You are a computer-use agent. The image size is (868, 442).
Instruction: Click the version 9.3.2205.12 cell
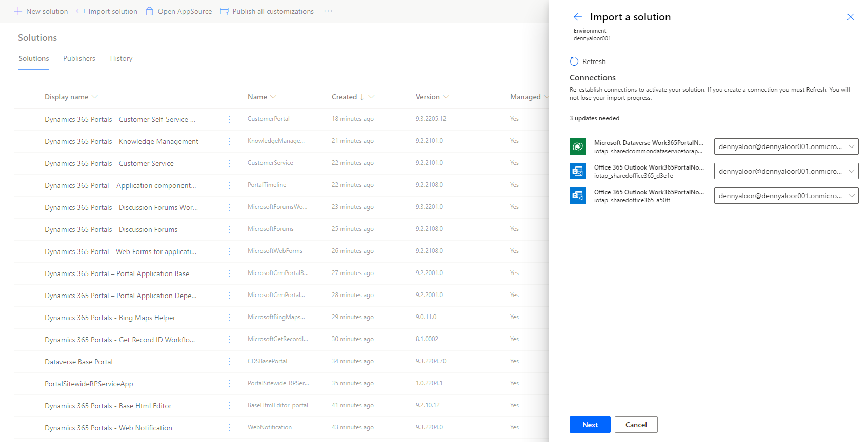431,119
